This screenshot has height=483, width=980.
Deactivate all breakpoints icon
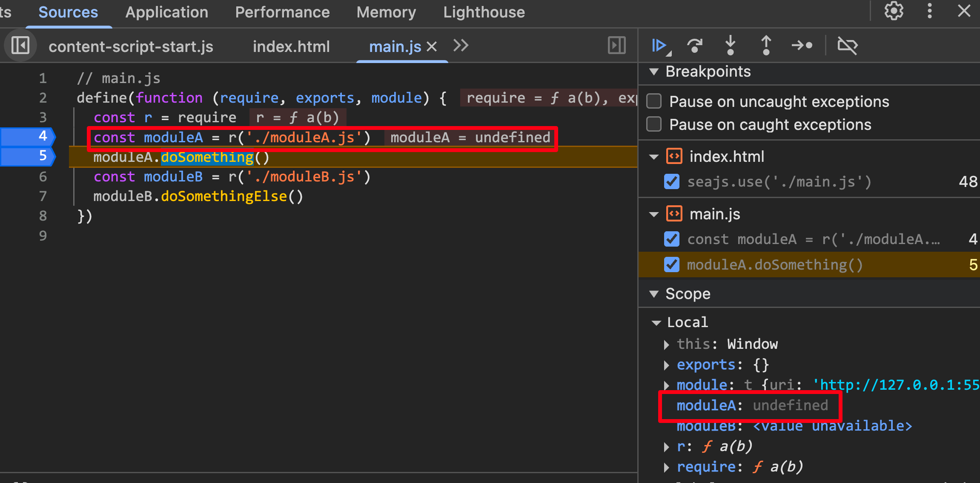coord(847,46)
